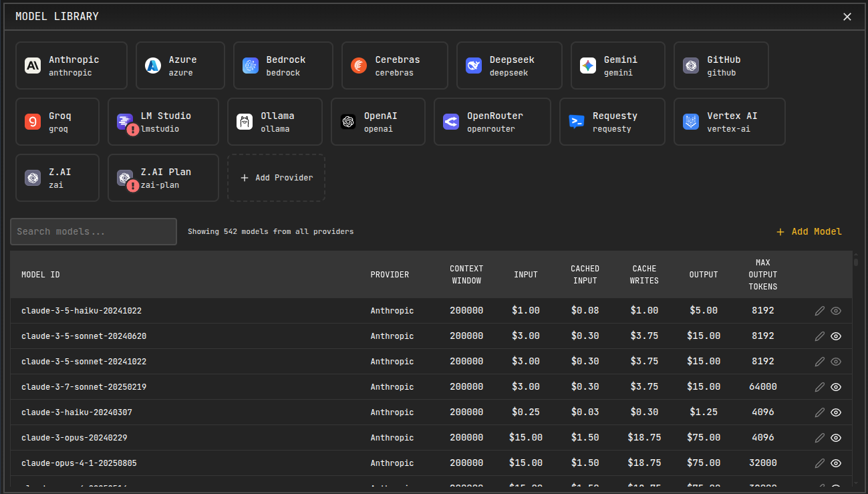Click the Gemini provider icon
Viewport: 868px width, 494px height.
588,66
